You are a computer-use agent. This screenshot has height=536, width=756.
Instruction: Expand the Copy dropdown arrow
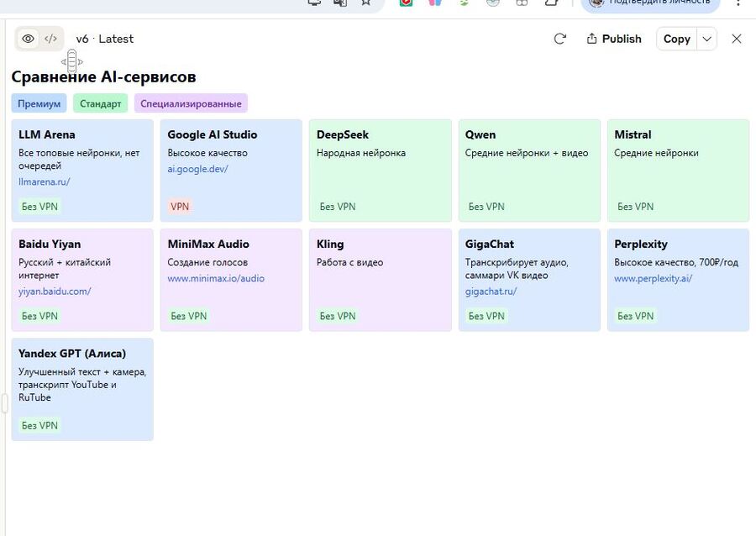click(707, 39)
